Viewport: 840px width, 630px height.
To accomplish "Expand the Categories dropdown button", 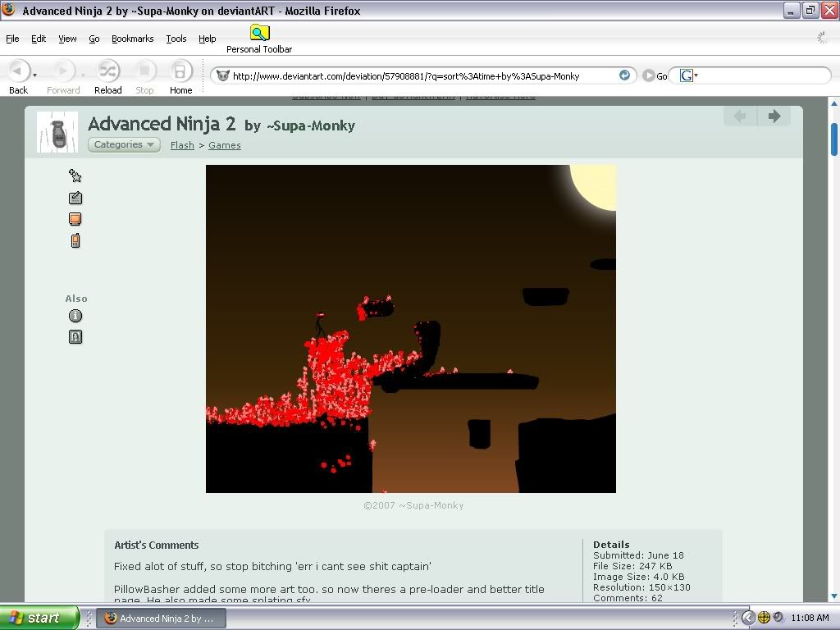I will pos(124,144).
